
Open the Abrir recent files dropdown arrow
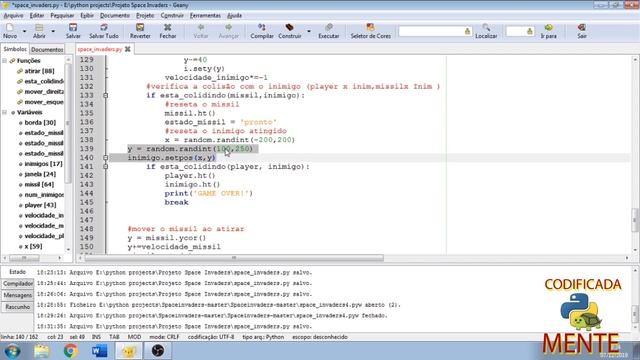53,31
